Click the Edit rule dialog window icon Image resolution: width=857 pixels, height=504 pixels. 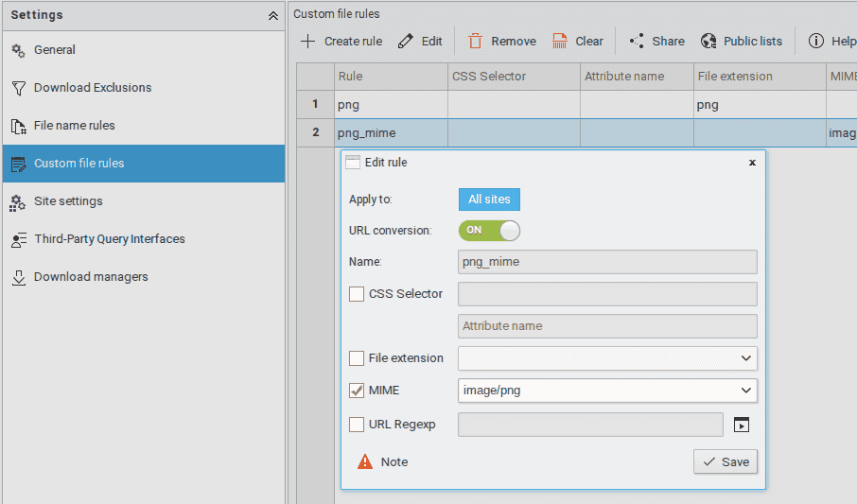353,163
